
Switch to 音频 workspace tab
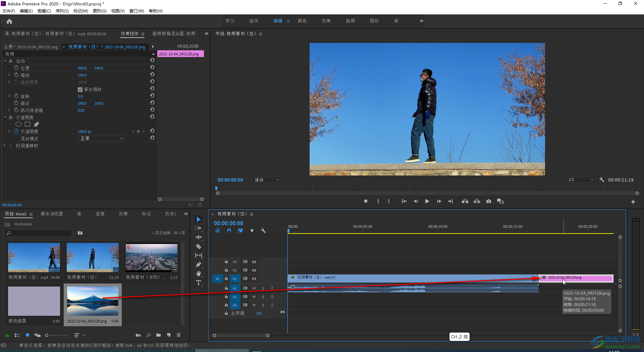[350, 21]
